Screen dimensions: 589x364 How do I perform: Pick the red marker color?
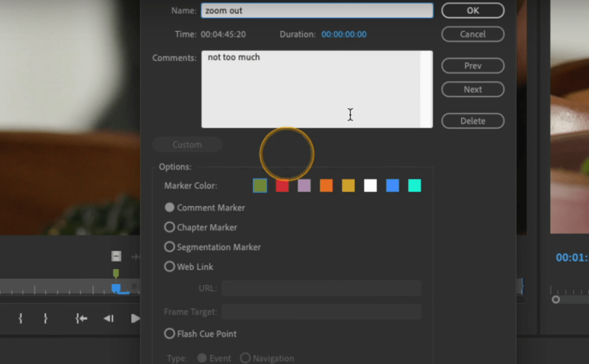point(282,186)
